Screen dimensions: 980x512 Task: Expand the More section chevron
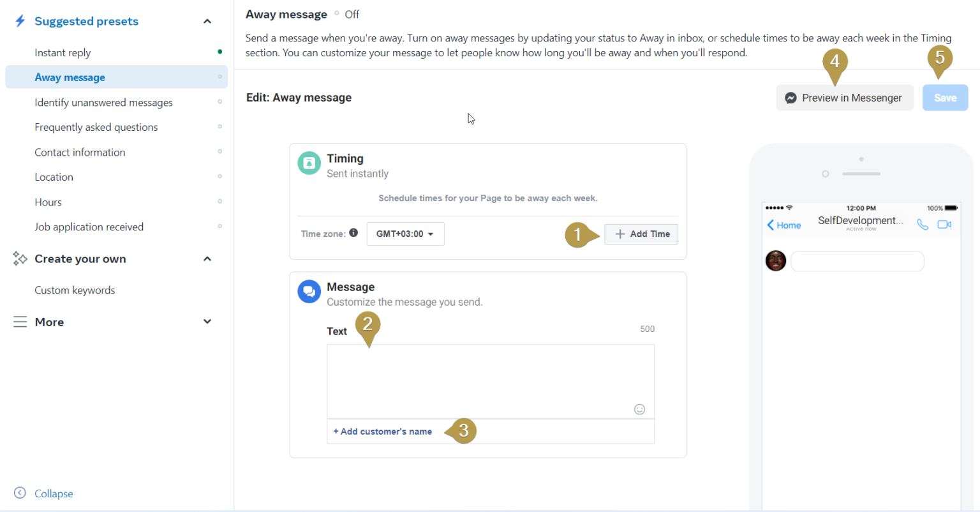[x=207, y=322]
